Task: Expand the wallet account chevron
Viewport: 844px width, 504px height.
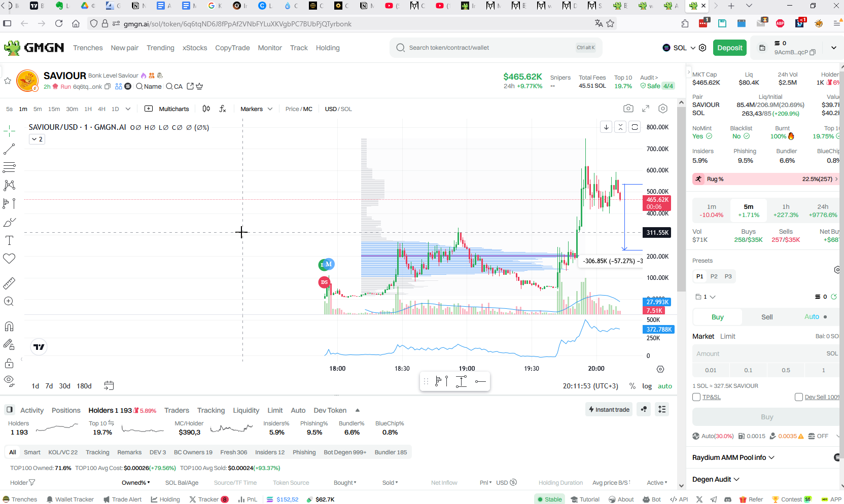Action: (x=833, y=48)
